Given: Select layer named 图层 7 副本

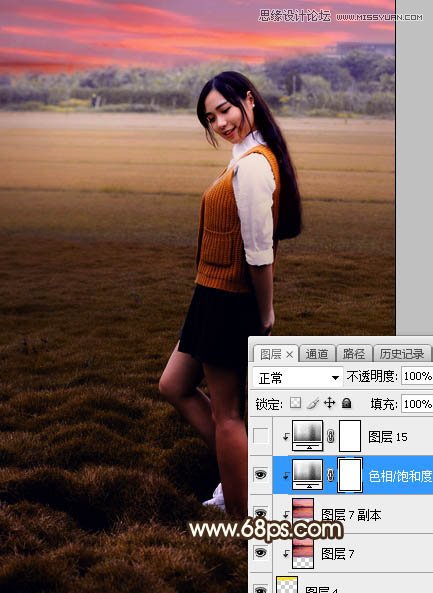Looking at the screenshot, I should click(x=351, y=515).
